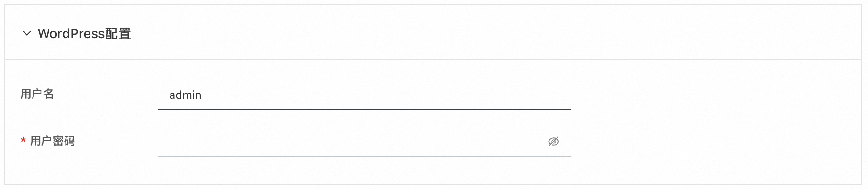The width and height of the screenshot is (868, 189).
Task: Click the admin text in username field
Action: [185, 95]
